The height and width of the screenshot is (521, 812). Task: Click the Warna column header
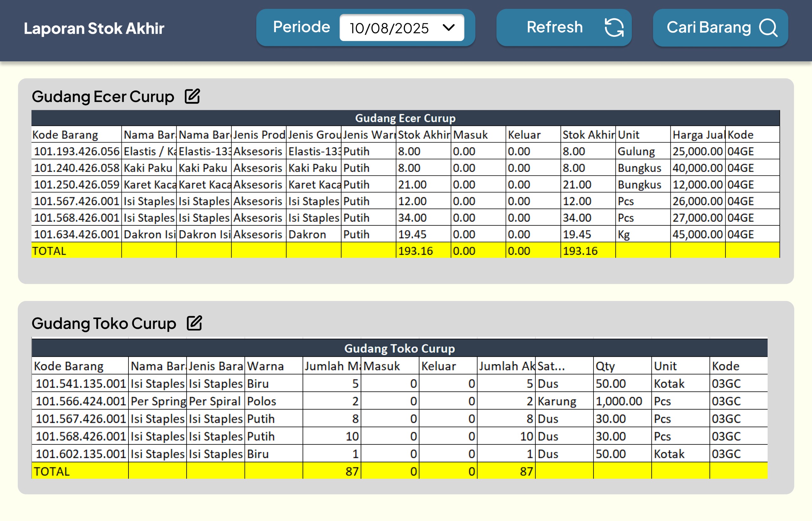274,366
